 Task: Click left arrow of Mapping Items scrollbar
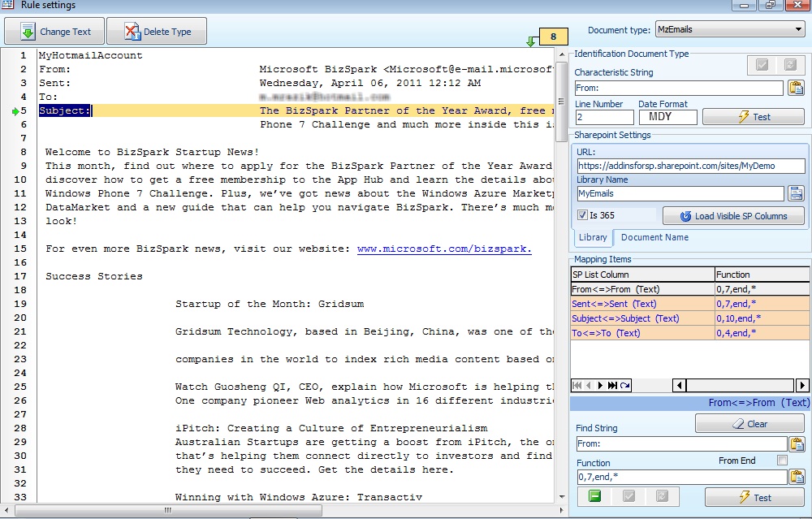pos(680,385)
